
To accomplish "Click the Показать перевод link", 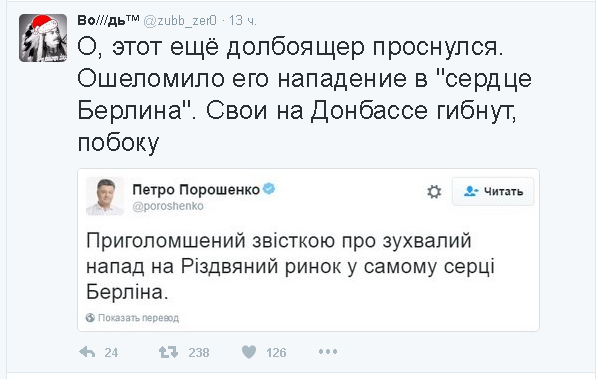I will pos(138,318).
